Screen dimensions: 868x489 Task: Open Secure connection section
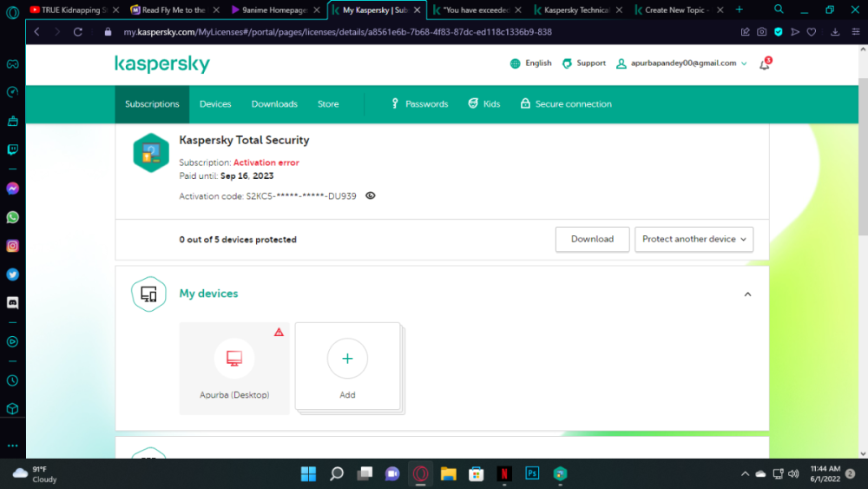pyautogui.click(x=566, y=103)
